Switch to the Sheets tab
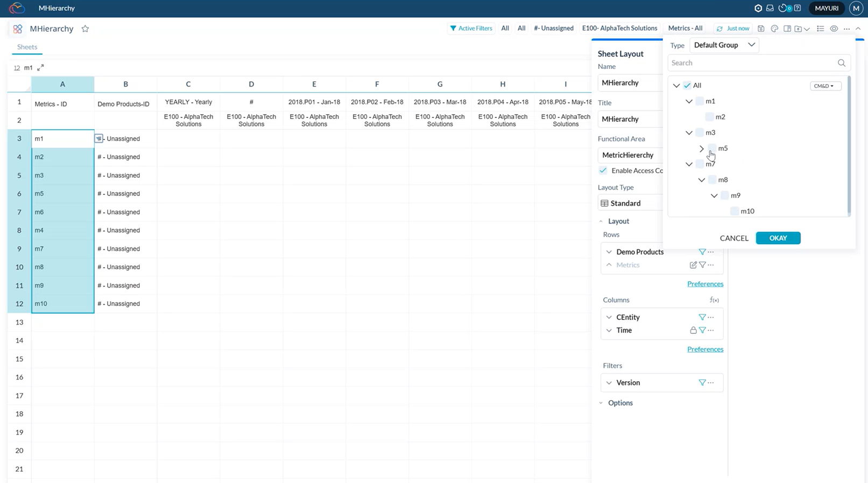868x483 pixels. 27,47
